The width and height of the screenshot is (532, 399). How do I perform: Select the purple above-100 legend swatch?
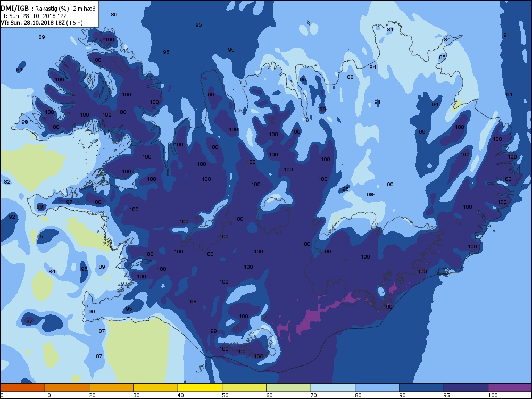[510, 387]
